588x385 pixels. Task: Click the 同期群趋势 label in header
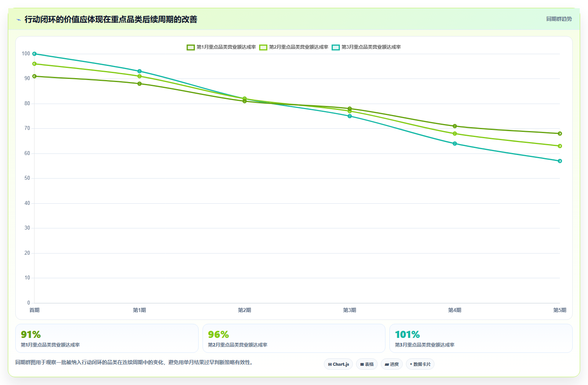click(559, 19)
